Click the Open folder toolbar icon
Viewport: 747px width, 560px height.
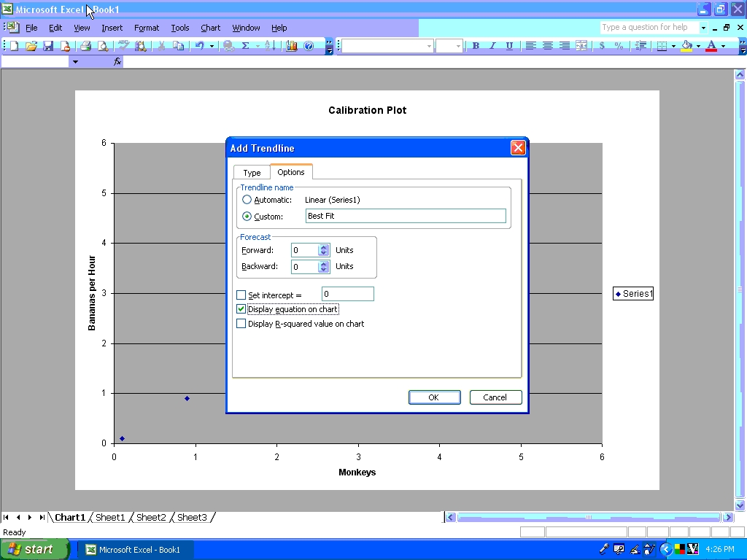click(x=31, y=46)
